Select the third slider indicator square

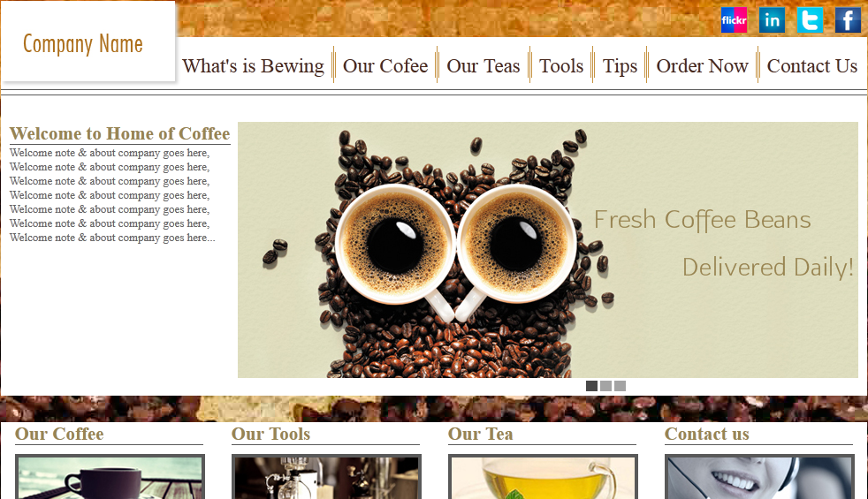coord(620,386)
